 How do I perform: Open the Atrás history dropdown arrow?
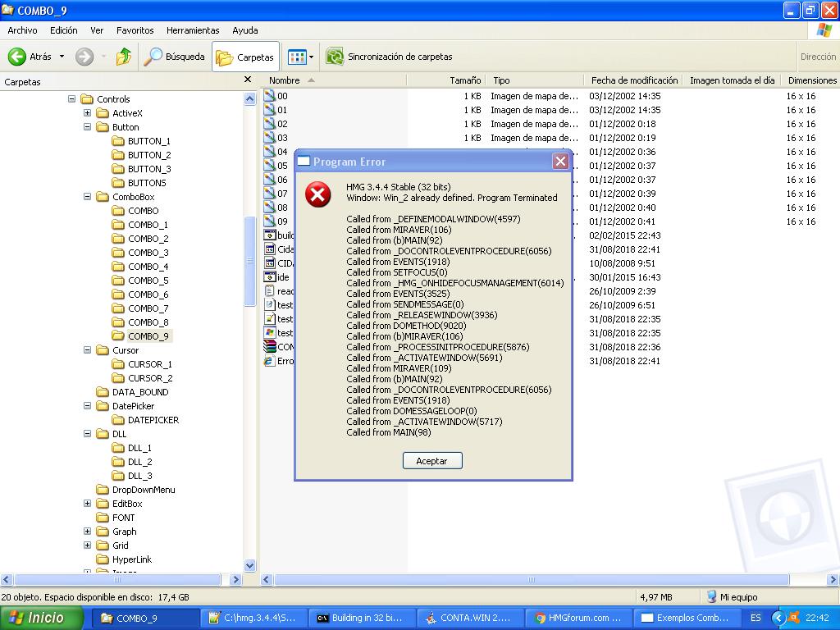pyautogui.click(x=62, y=57)
